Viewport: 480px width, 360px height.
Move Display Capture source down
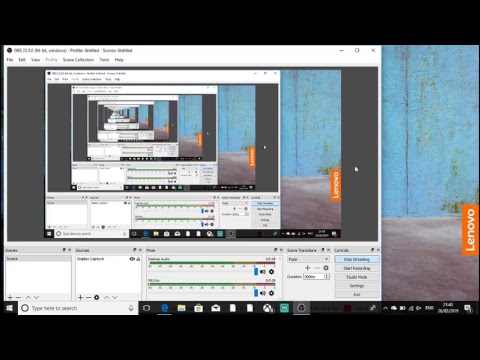pyautogui.click(x=115, y=297)
